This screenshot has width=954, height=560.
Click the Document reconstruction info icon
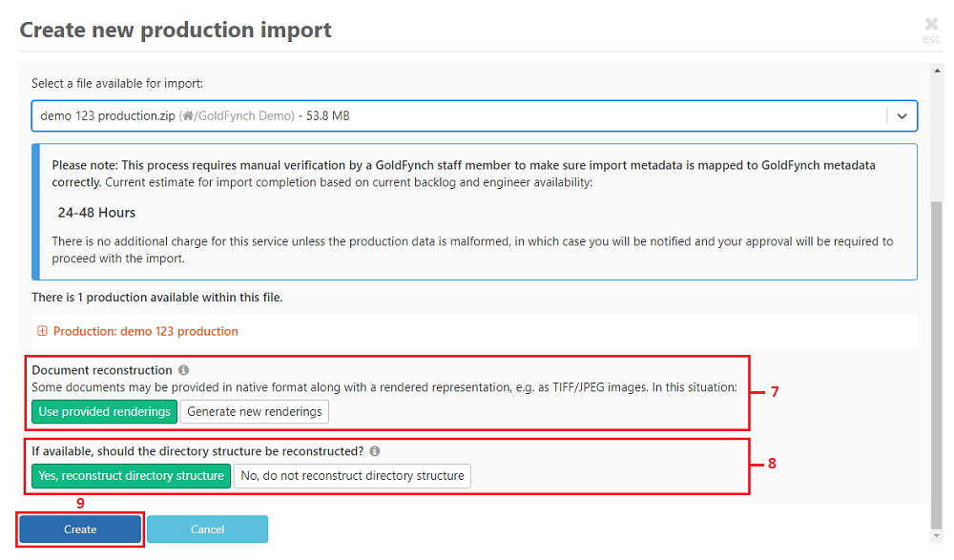point(183,370)
